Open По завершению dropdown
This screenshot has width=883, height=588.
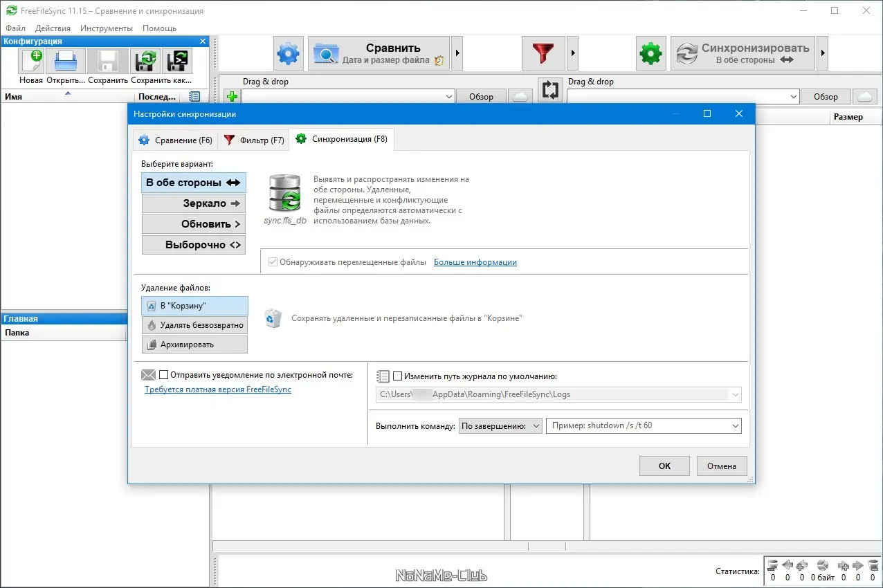(500, 425)
